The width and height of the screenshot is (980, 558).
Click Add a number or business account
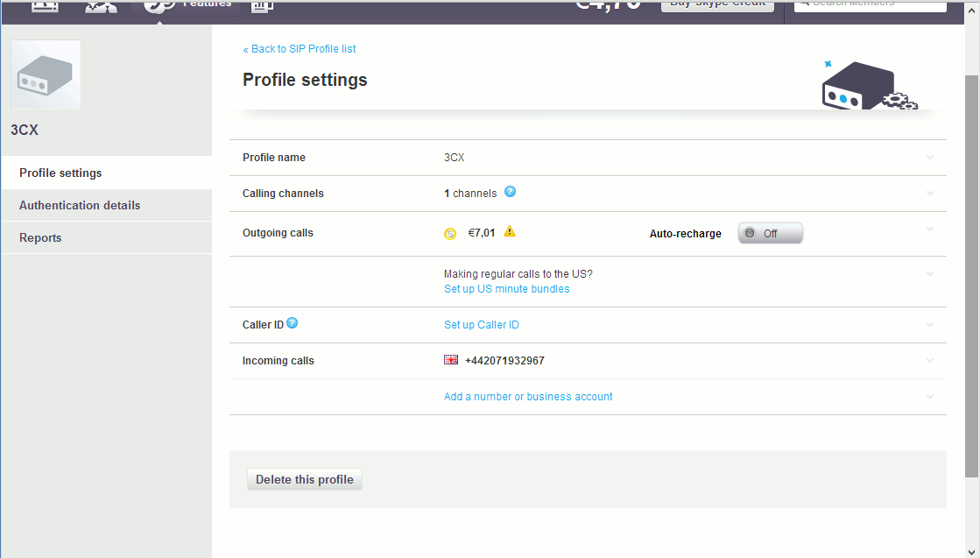[x=528, y=397]
